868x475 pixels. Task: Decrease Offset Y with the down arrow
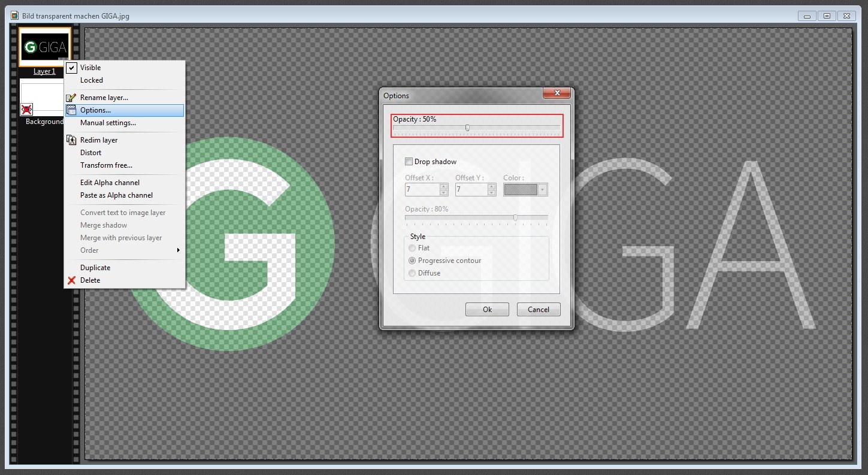click(x=492, y=192)
